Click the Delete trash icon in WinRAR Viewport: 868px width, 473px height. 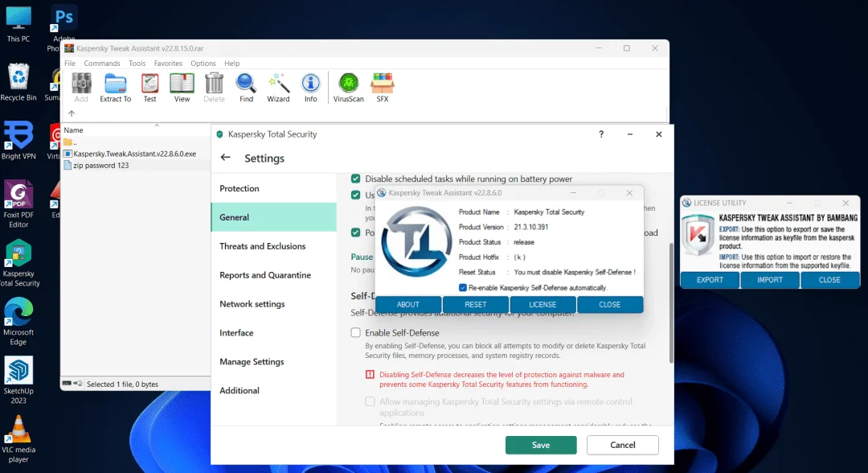[x=214, y=88]
